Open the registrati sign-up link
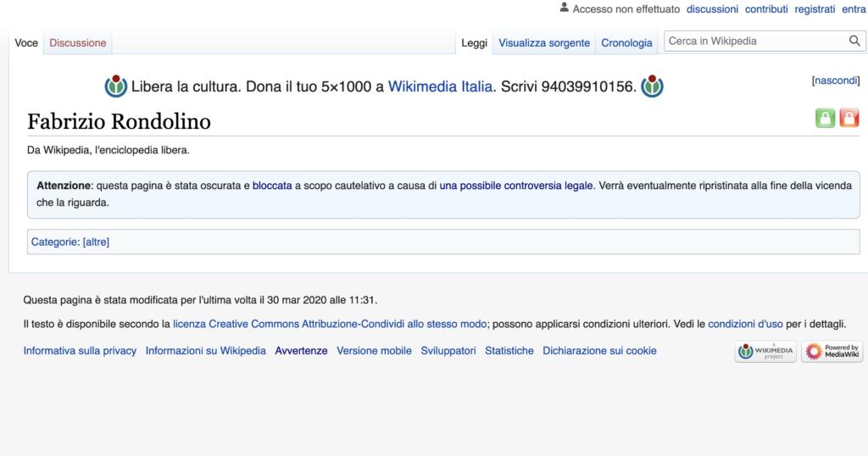The image size is (868, 456). (815, 9)
